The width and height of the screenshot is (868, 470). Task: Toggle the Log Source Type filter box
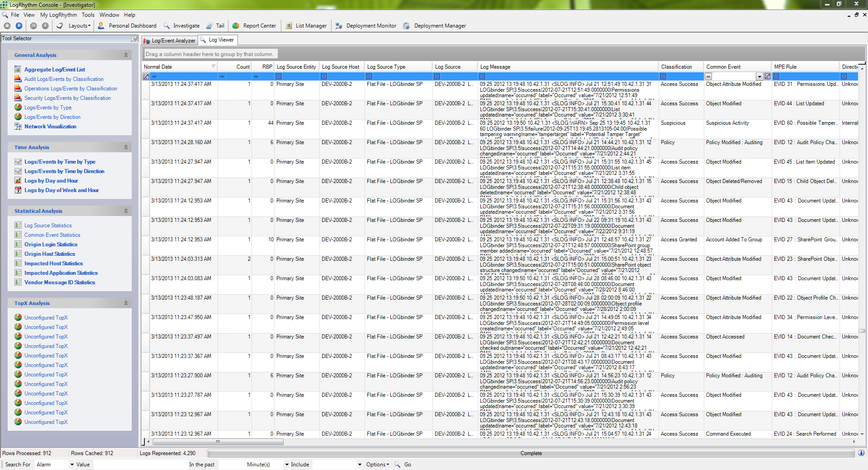click(x=369, y=76)
